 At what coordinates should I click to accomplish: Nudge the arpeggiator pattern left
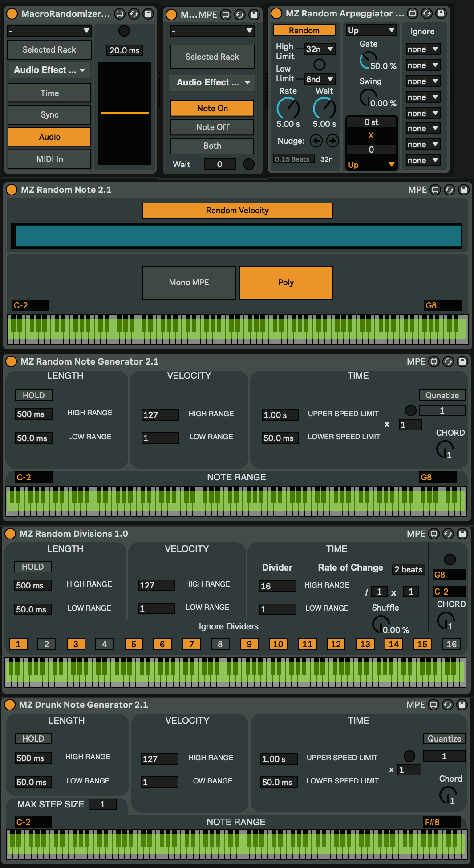316,141
